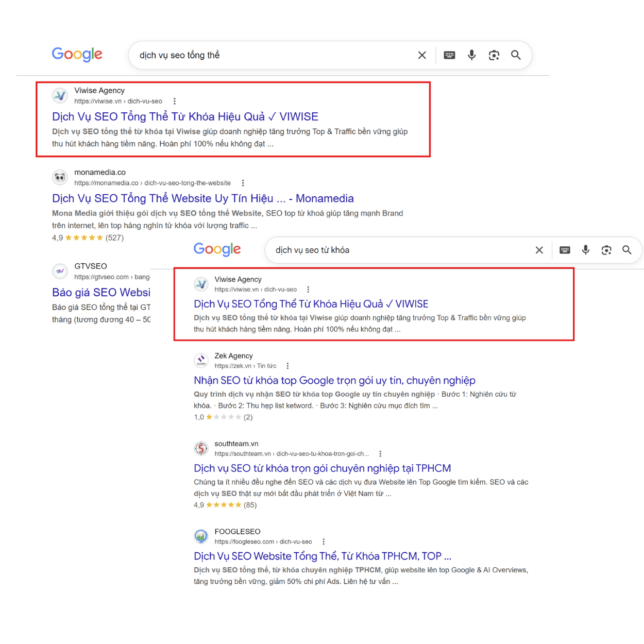Click Viwise Agency favicon in lower results
This screenshot has height=644, width=644.
[201, 284]
